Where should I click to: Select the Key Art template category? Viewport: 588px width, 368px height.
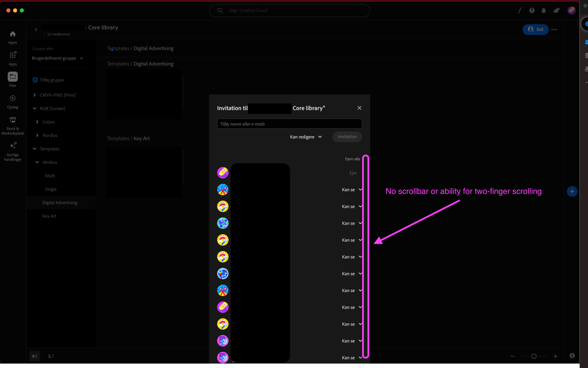point(49,216)
